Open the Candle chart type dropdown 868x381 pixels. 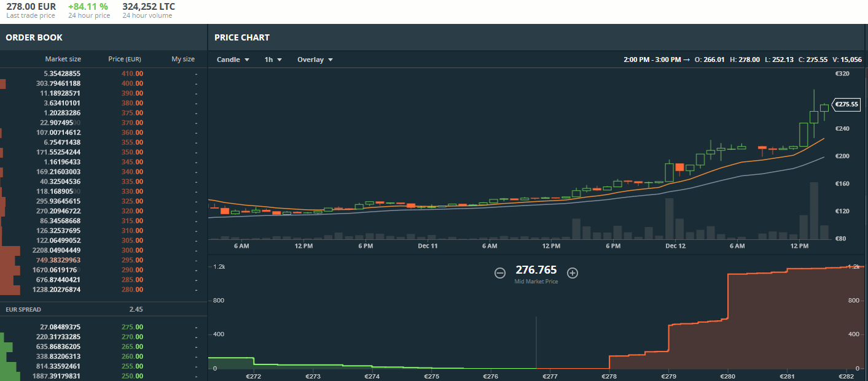[x=233, y=60]
